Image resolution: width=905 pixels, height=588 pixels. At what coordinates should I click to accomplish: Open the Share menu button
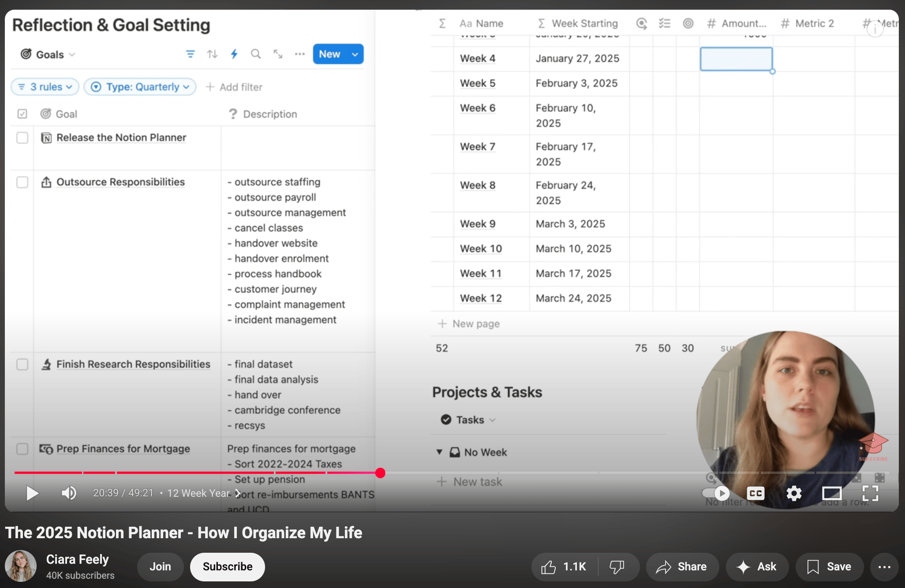pyautogui.click(x=682, y=567)
